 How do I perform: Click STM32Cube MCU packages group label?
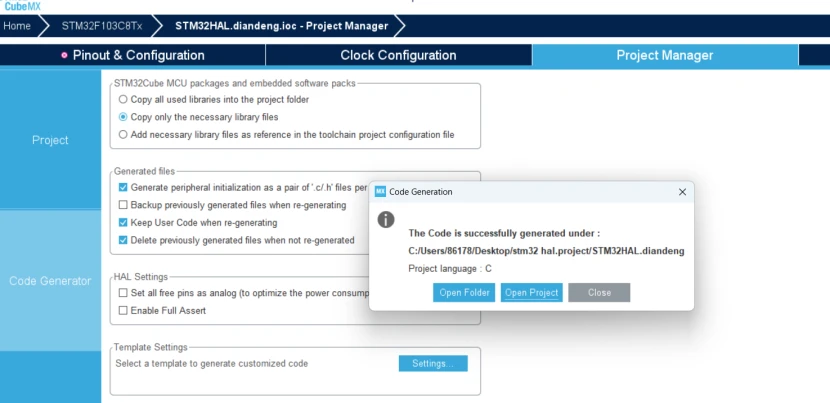point(235,83)
